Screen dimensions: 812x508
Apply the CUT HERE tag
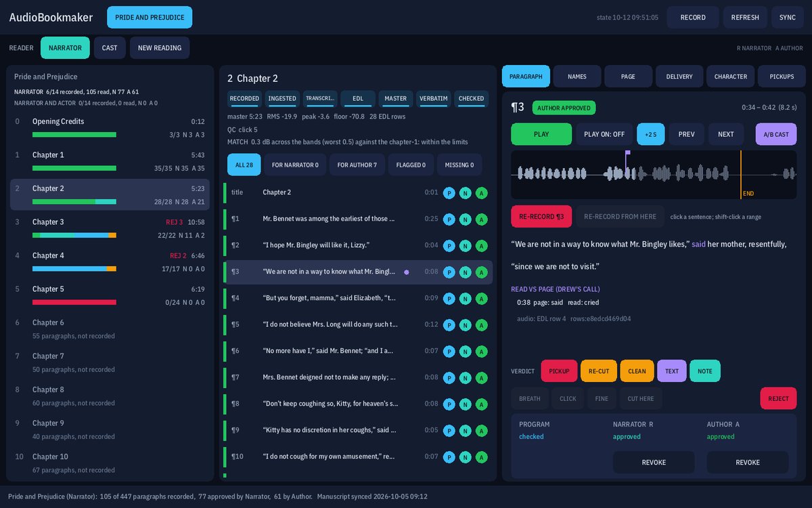(641, 399)
